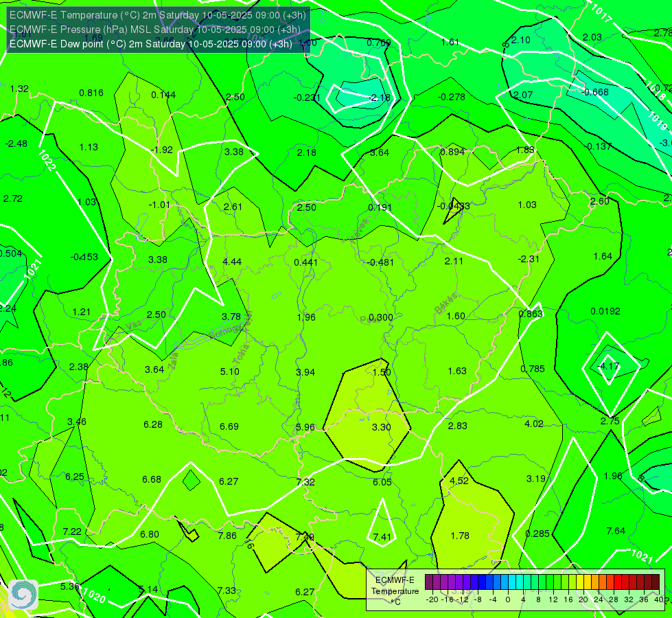Screen dimensions: 672x618
Task: Click the dew point value 7.22
Action: click(72, 532)
